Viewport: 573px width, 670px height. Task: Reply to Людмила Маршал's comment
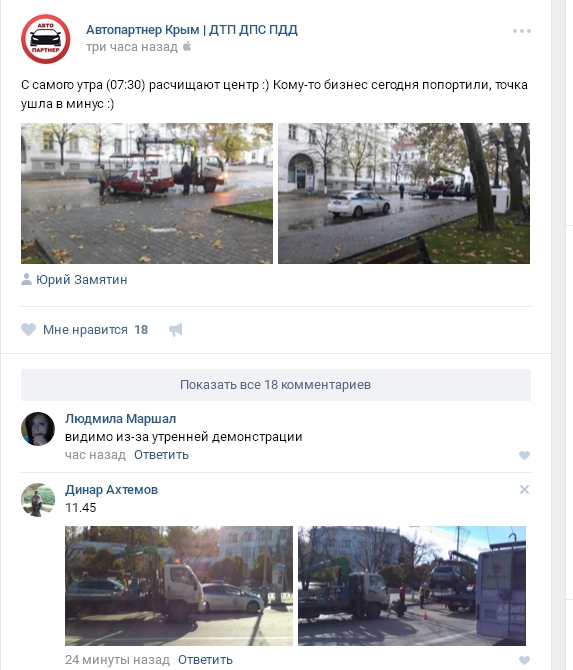(161, 455)
